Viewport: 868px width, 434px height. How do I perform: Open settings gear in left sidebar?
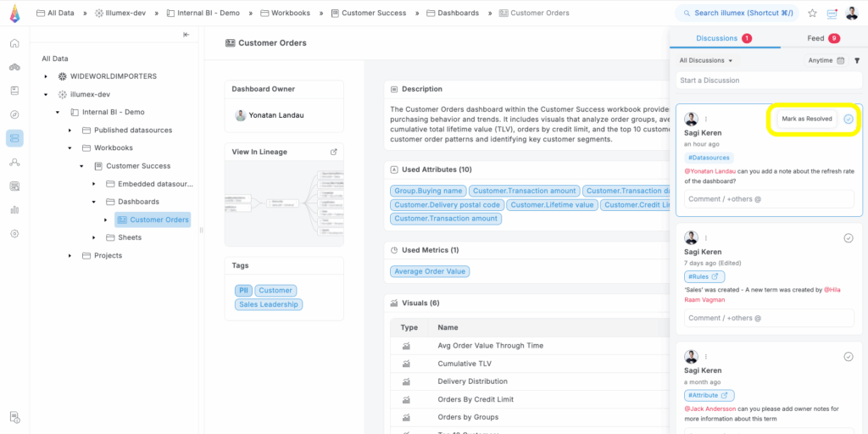(14, 233)
